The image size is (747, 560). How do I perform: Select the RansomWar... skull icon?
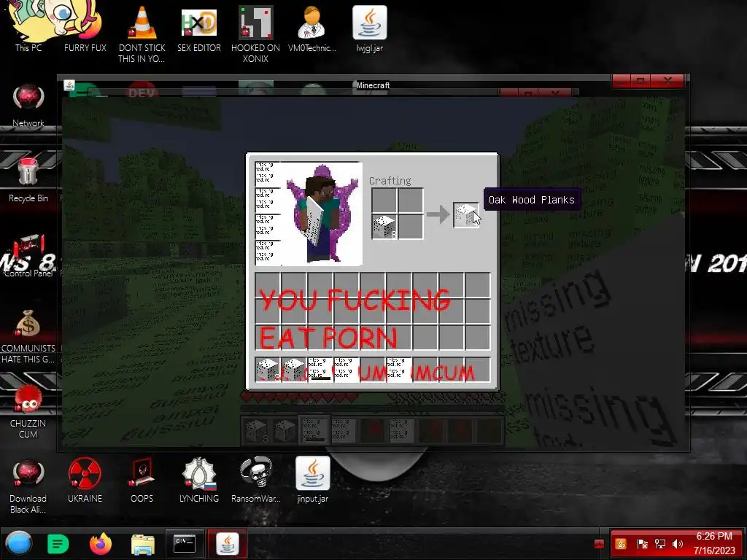[256, 480]
